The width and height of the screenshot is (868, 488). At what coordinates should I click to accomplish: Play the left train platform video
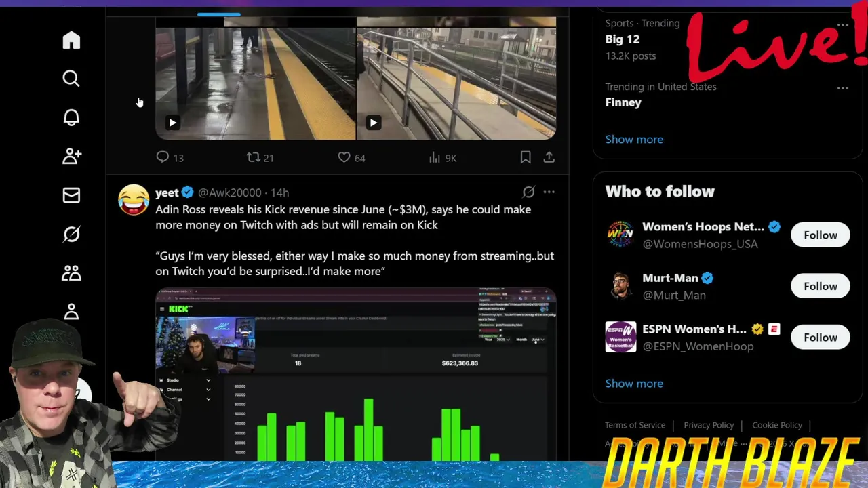point(172,123)
